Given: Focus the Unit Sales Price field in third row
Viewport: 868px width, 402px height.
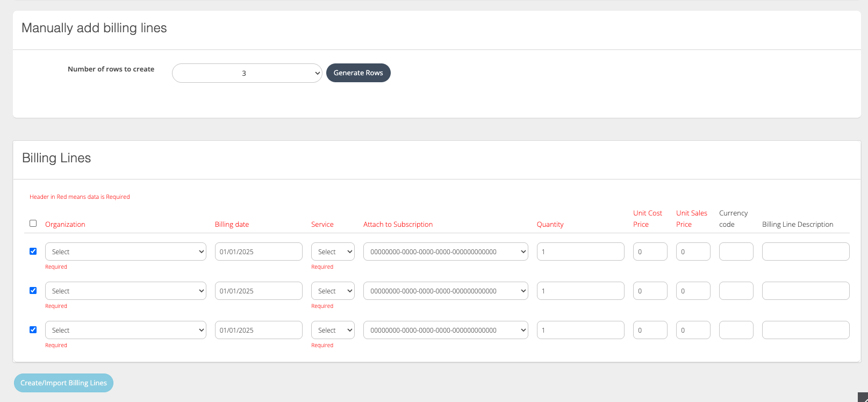Looking at the screenshot, I should [x=693, y=330].
